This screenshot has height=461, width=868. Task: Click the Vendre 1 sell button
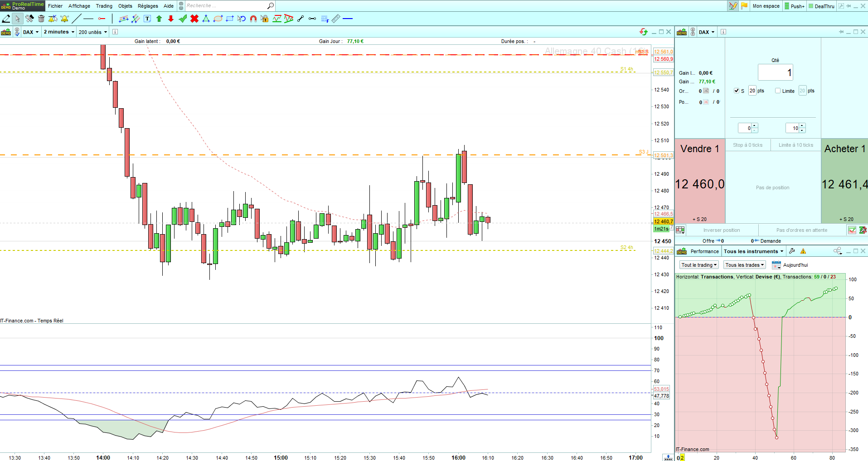(x=700, y=181)
